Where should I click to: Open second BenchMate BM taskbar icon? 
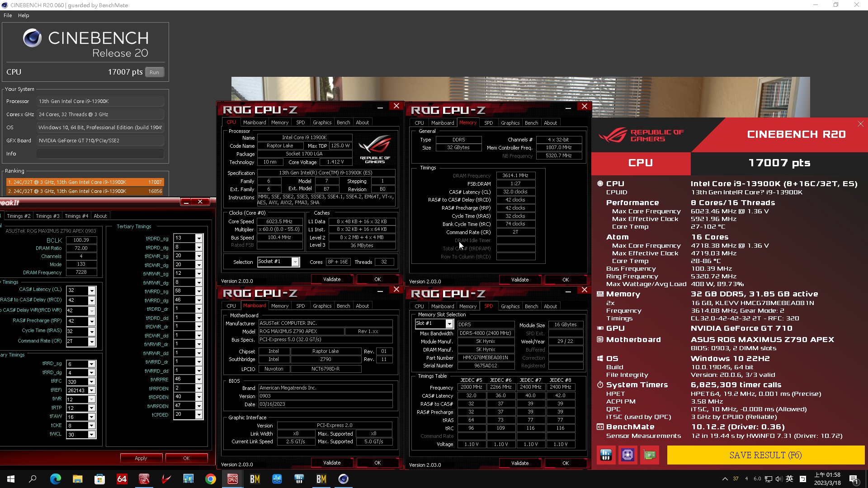point(321,479)
